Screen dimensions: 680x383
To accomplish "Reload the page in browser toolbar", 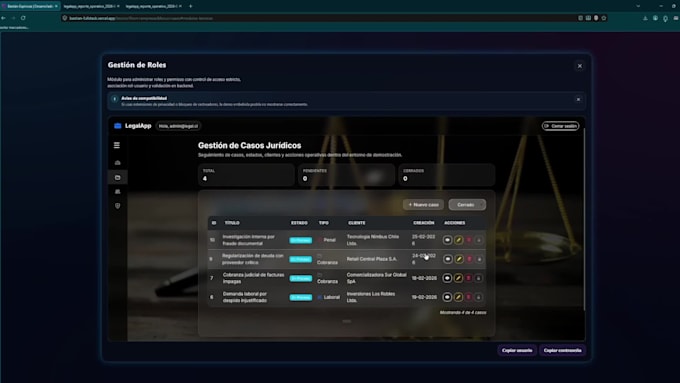I will [x=23, y=18].
